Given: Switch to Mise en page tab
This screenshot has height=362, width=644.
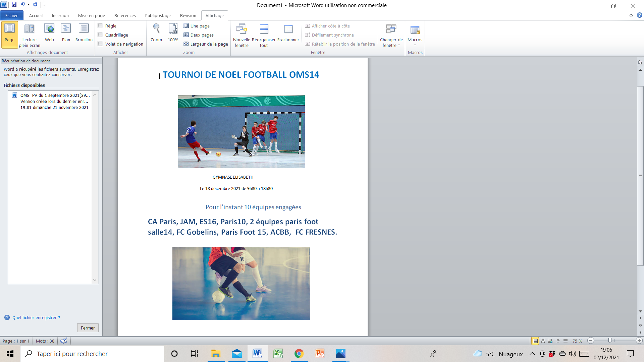Looking at the screenshot, I should (x=91, y=15).
